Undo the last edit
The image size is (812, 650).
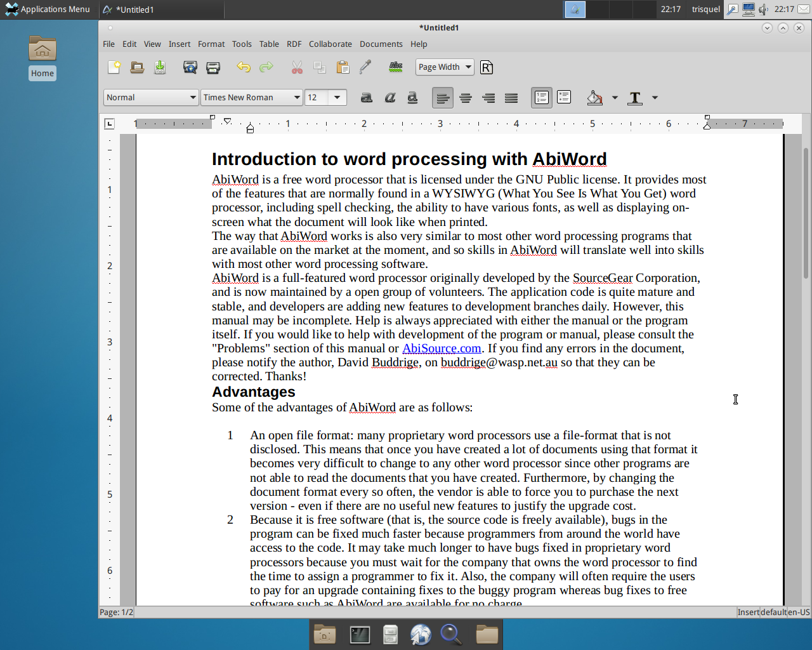coord(244,67)
